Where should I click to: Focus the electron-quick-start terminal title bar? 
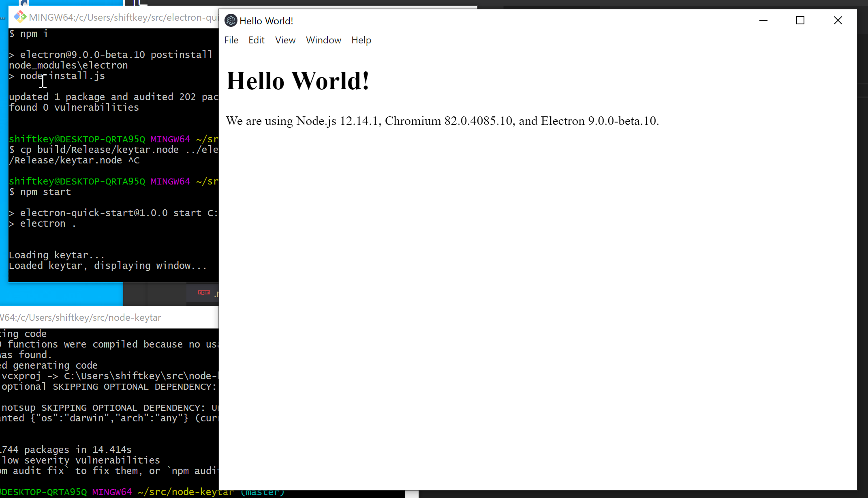tap(122, 17)
